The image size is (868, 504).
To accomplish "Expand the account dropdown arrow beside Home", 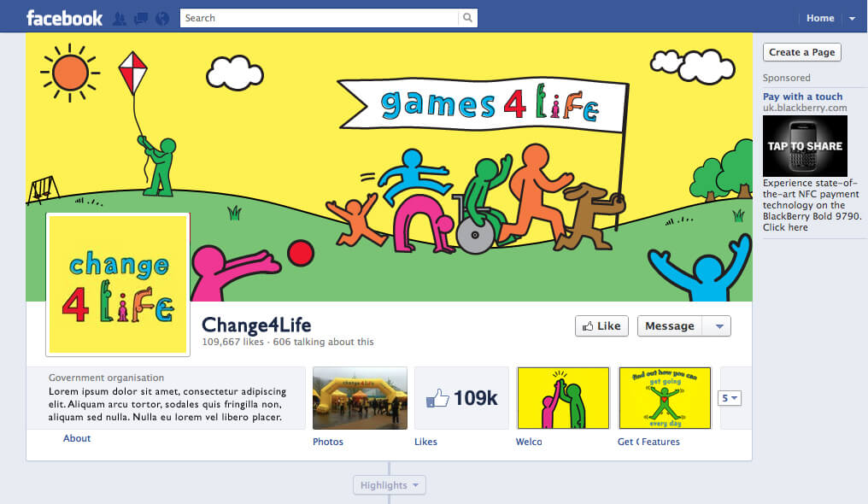I will [852, 18].
